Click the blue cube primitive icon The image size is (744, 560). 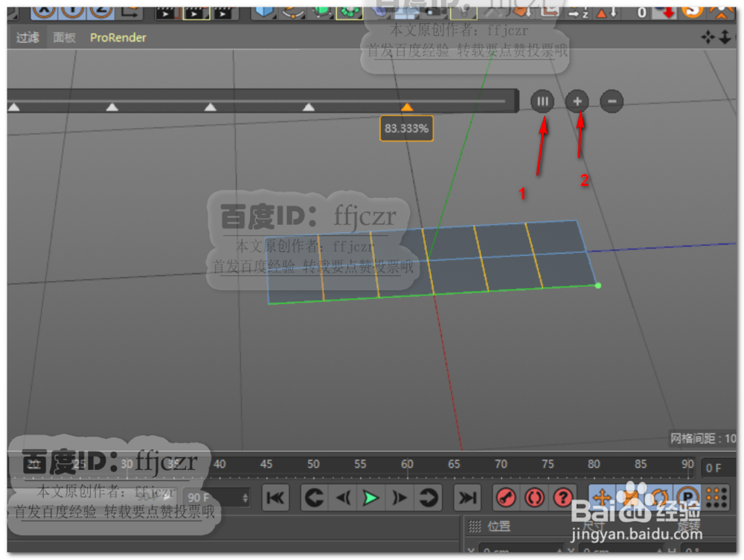click(x=264, y=12)
